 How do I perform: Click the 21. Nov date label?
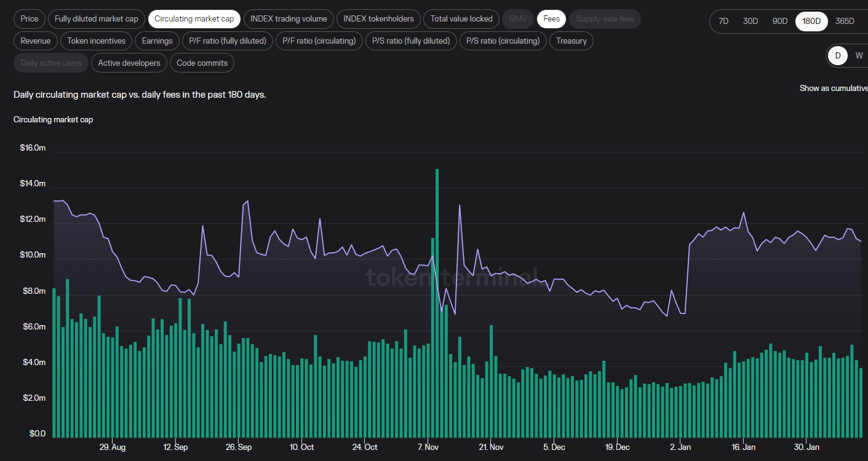click(492, 447)
